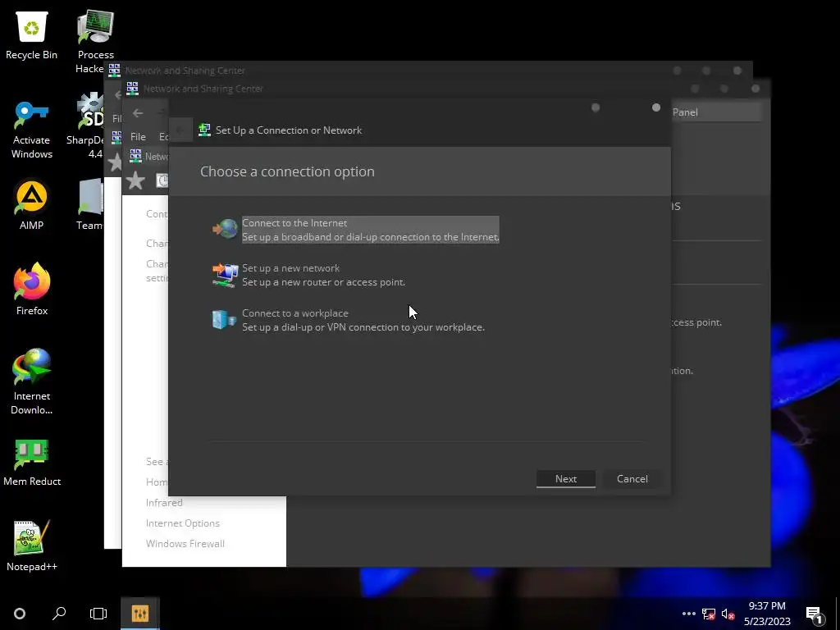
Task: Cancel the connection setup wizard
Action: tap(632, 479)
